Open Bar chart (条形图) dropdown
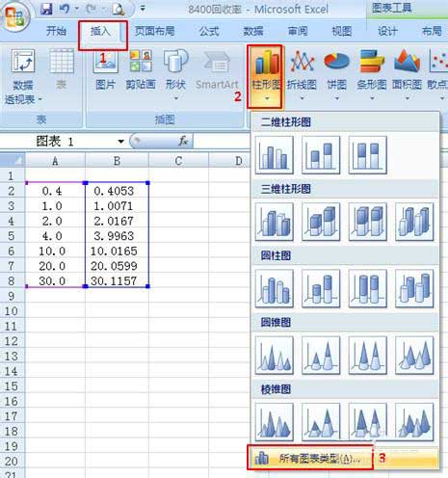448x478 pixels. pyautogui.click(x=372, y=75)
